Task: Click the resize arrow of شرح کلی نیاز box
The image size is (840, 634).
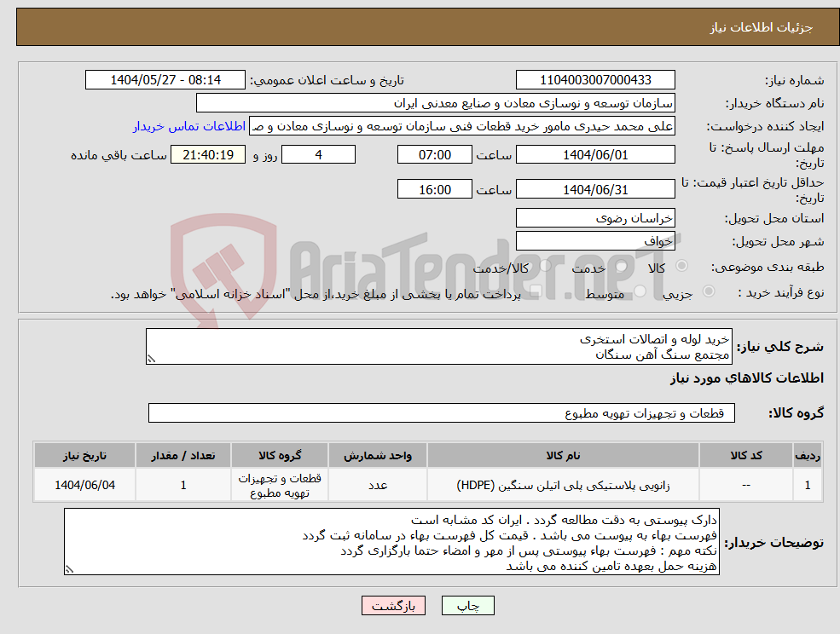Action: pyautogui.click(x=151, y=360)
